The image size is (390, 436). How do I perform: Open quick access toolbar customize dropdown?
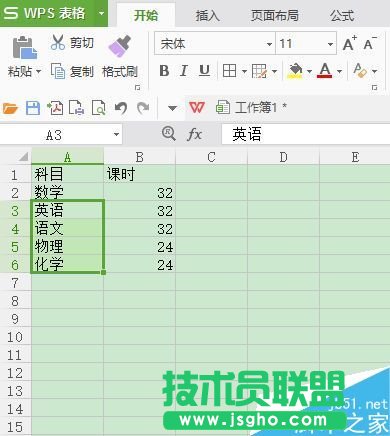pyautogui.click(x=172, y=108)
